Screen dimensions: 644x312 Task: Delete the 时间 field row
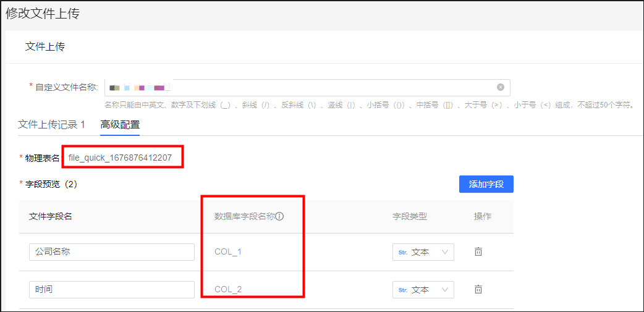pos(478,289)
